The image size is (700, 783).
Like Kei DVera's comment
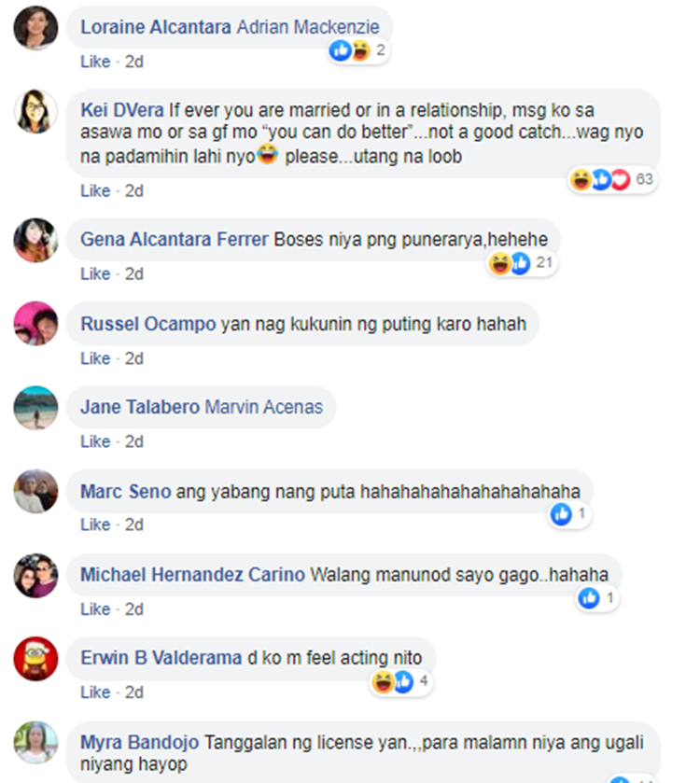tap(95, 190)
